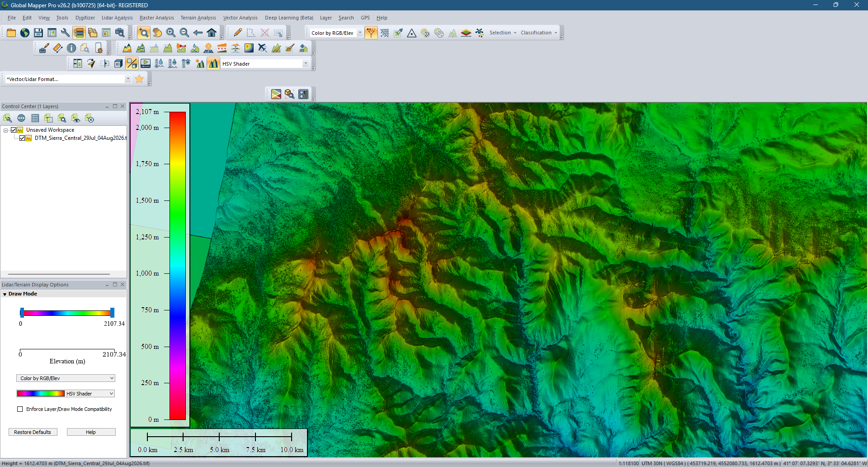The image size is (868, 467).
Task: Open the panel Color by RGB/Elev combo box
Action: (66, 378)
